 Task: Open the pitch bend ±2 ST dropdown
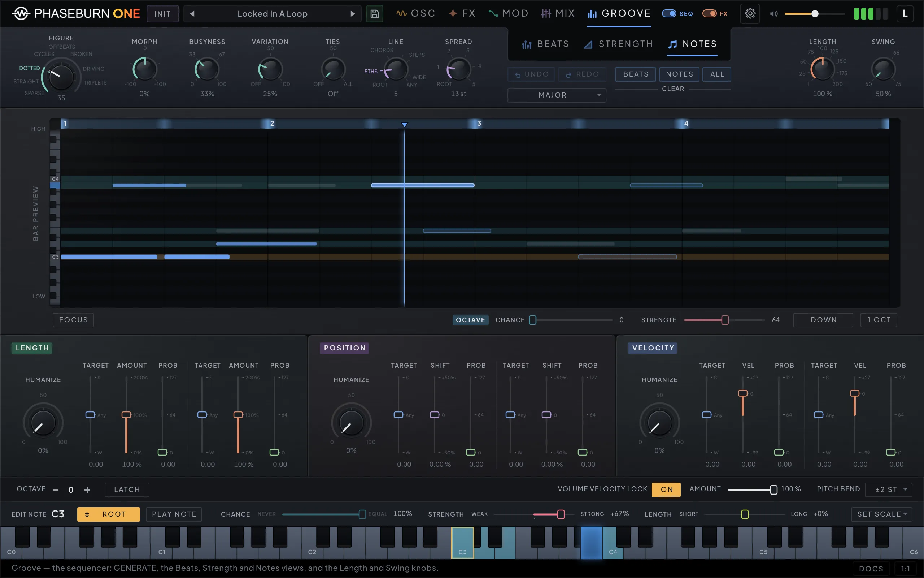(889, 490)
